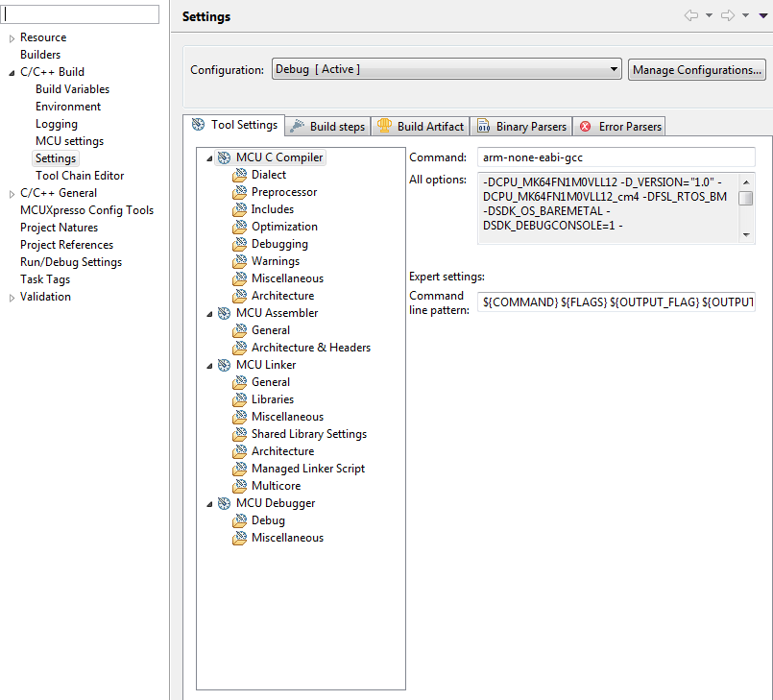
Task: Click the Debugging folder icon
Action: 240,244
